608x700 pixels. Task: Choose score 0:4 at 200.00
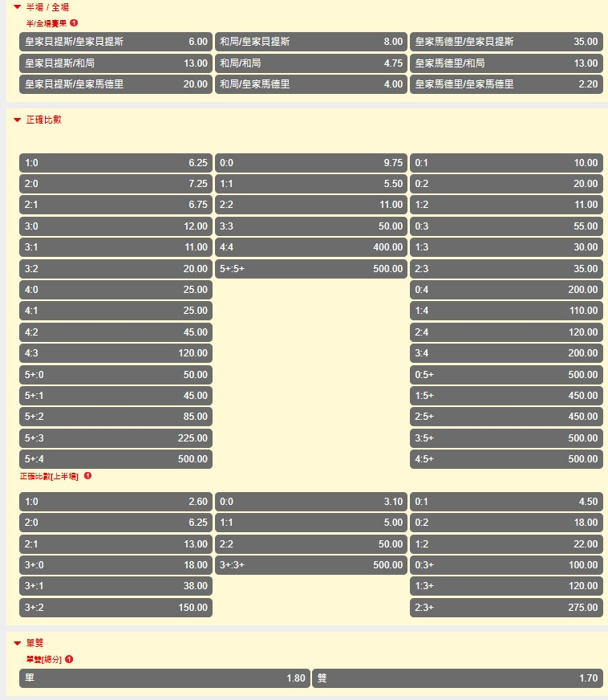tap(506, 289)
